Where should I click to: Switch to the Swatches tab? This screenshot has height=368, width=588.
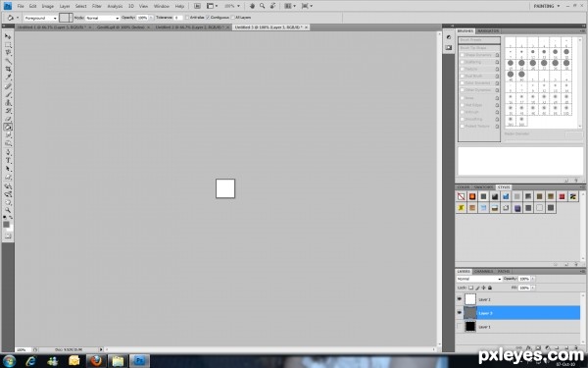click(x=483, y=187)
